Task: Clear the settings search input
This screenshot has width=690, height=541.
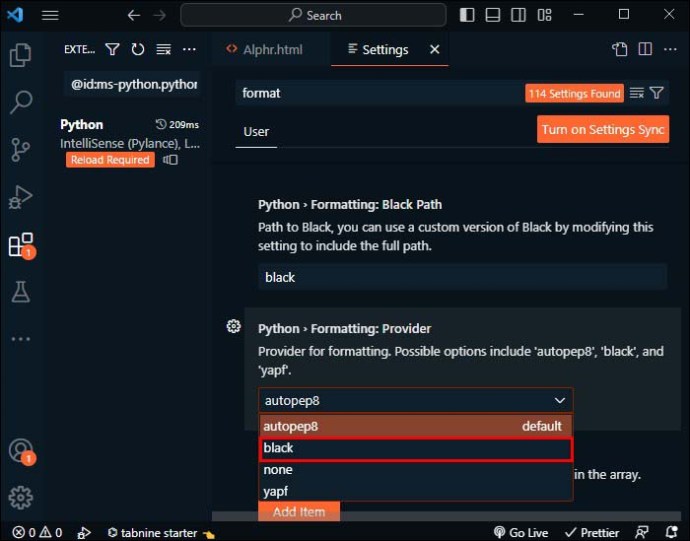Action: tap(637, 93)
